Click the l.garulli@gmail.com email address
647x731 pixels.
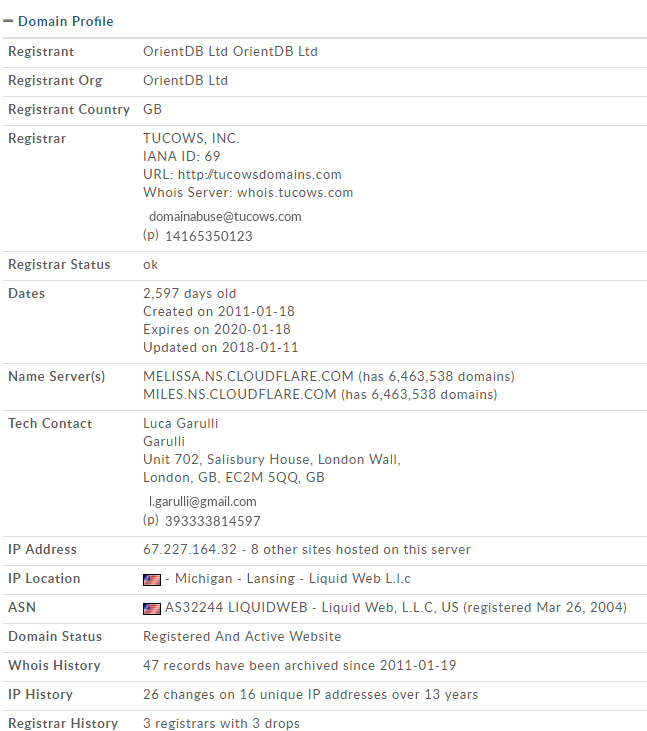coord(203,501)
